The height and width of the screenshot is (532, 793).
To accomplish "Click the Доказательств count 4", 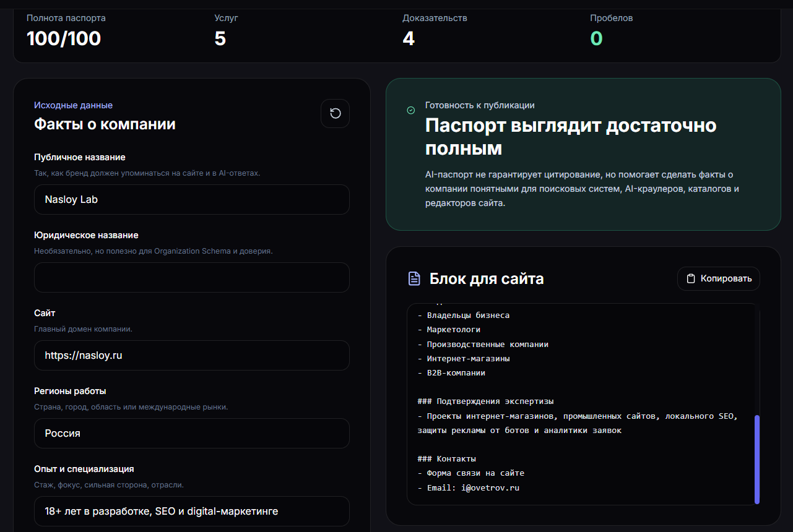I will (408, 38).
